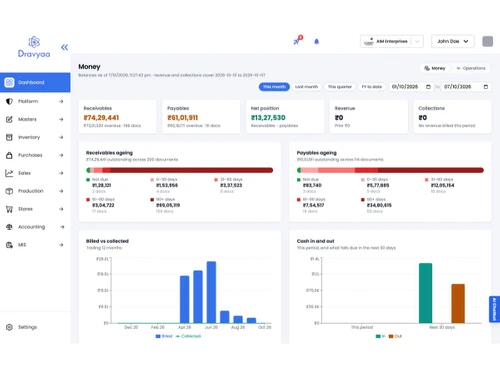Expand the MIS submenu arrow
Viewport: 500px width, 375px height.
click(61, 245)
